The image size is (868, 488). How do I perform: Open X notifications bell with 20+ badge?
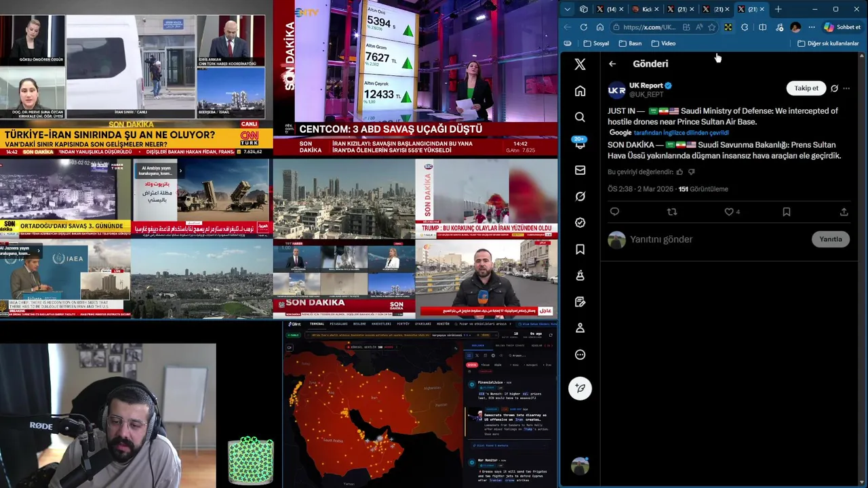pos(580,144)
